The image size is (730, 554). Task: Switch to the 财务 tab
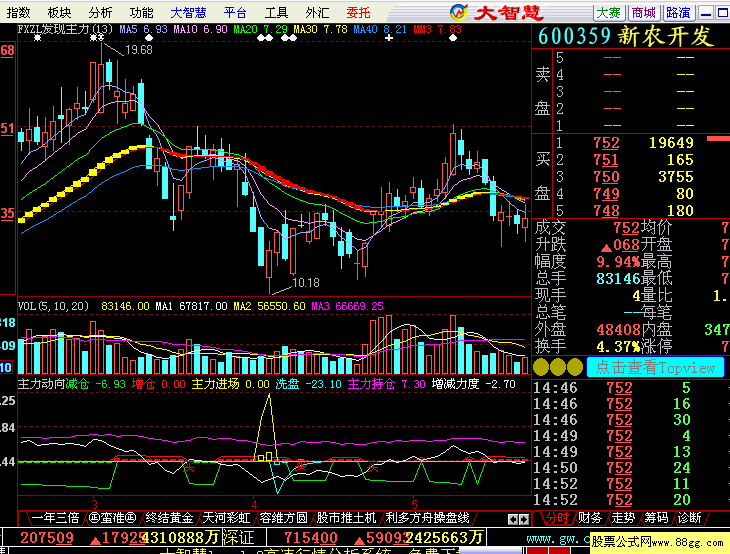[x=590, y=518]
